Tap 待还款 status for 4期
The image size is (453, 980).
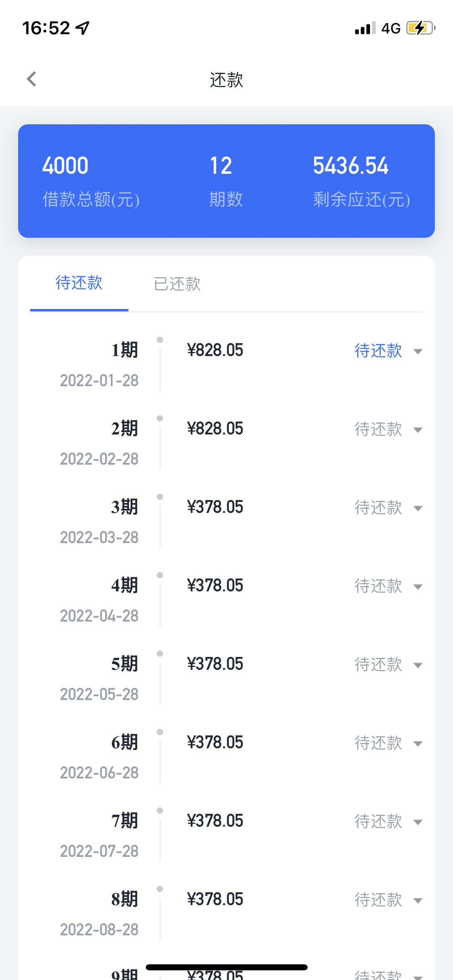coord(378,586)
